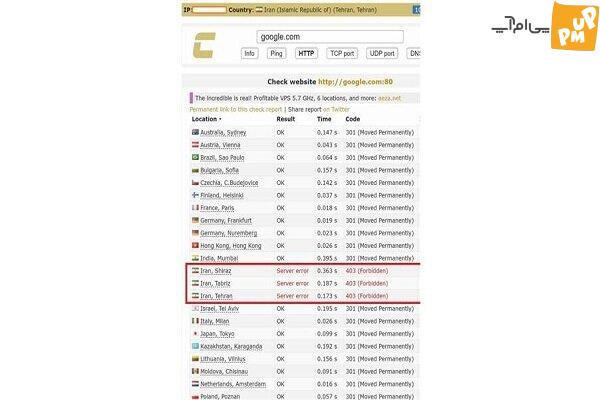Click the flag beside Iran, Shiraz

[x=196, y=270]
